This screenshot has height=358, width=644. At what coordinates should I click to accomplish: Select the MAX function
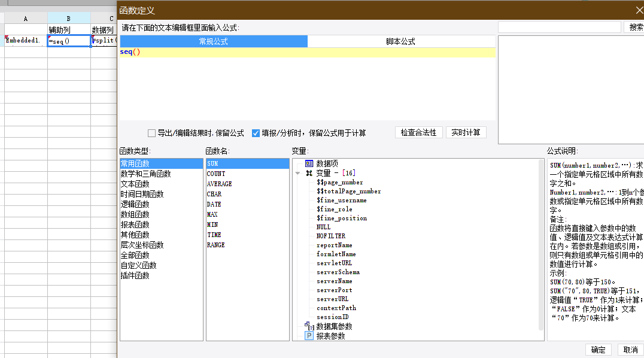pyautogui.click(x=248, y=214)
